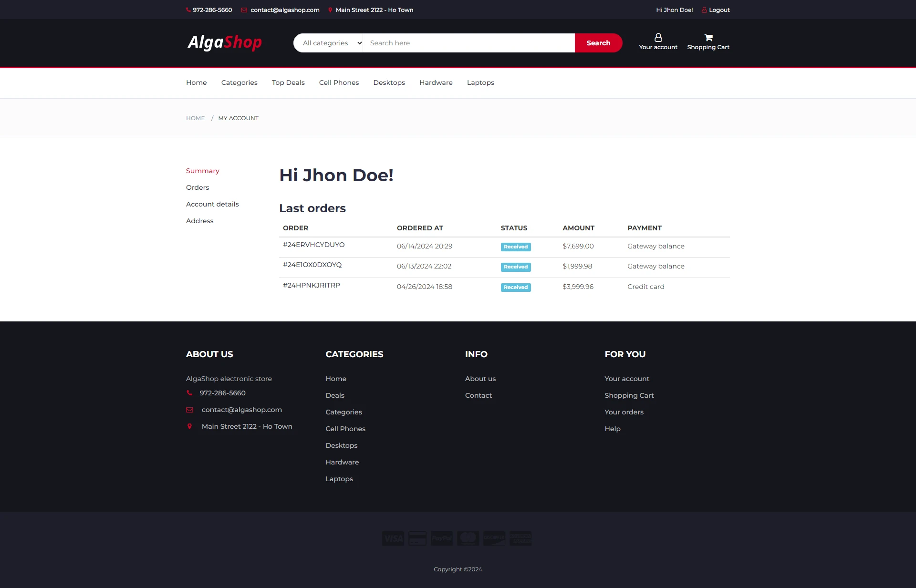Click the PayPal payment icon in footer

pyautogui.click(x=442, y=538)
